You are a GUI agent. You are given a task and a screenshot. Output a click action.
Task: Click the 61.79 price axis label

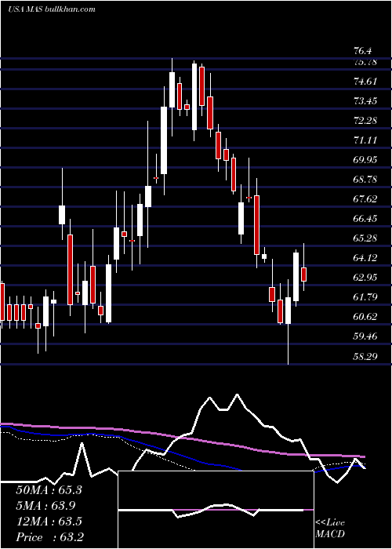pos(365,297)
